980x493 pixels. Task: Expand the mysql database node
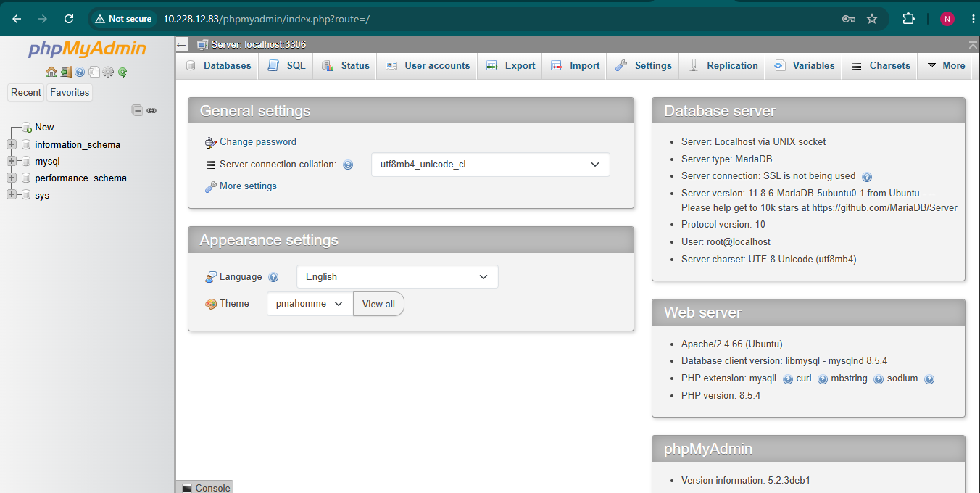tap(12, 161)
